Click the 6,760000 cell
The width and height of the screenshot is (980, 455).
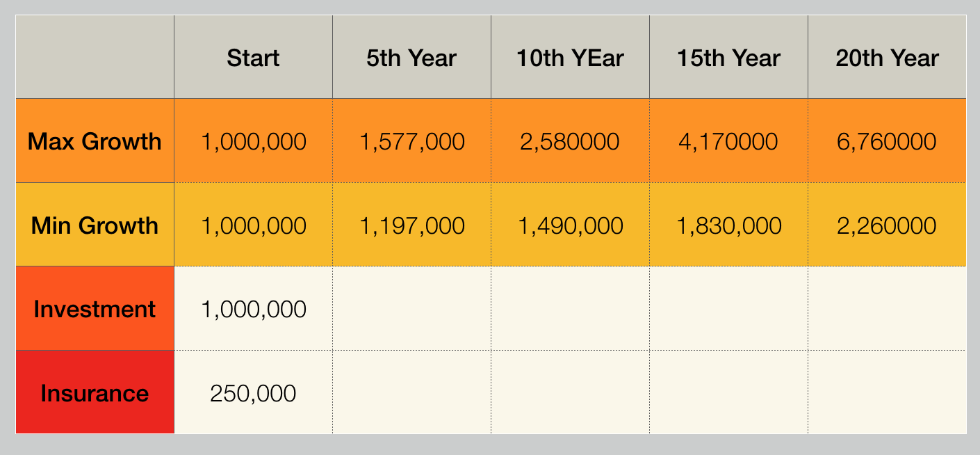[887, 141]
